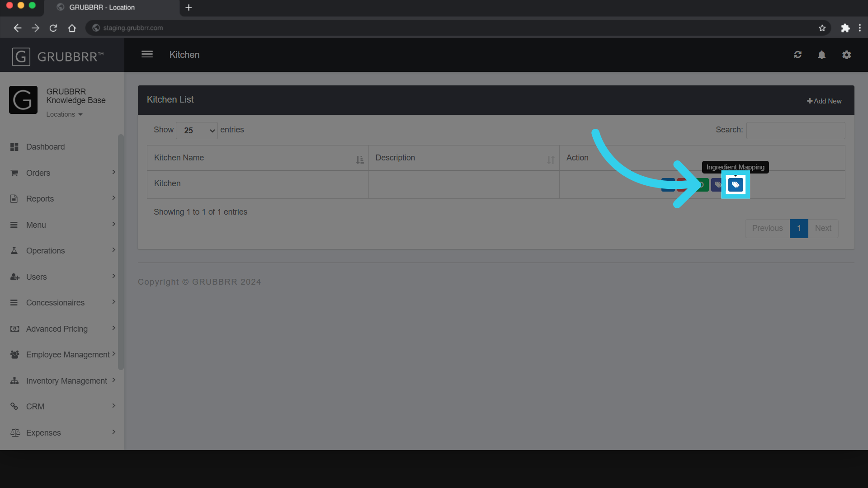Expand the Employee Management chevron
Screen dimensions: 868x488
[113, 354]
